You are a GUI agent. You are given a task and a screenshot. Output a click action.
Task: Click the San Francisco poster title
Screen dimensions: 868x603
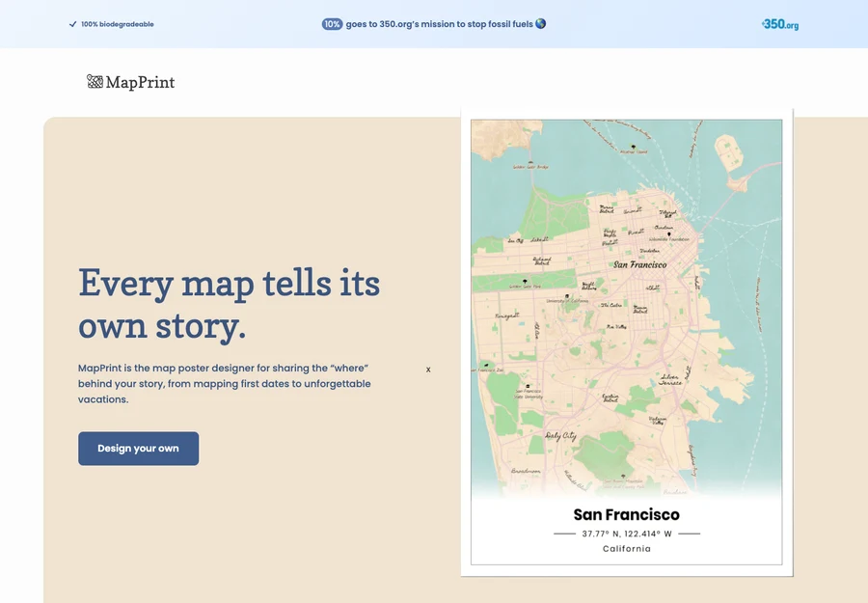tap(627, 514)
